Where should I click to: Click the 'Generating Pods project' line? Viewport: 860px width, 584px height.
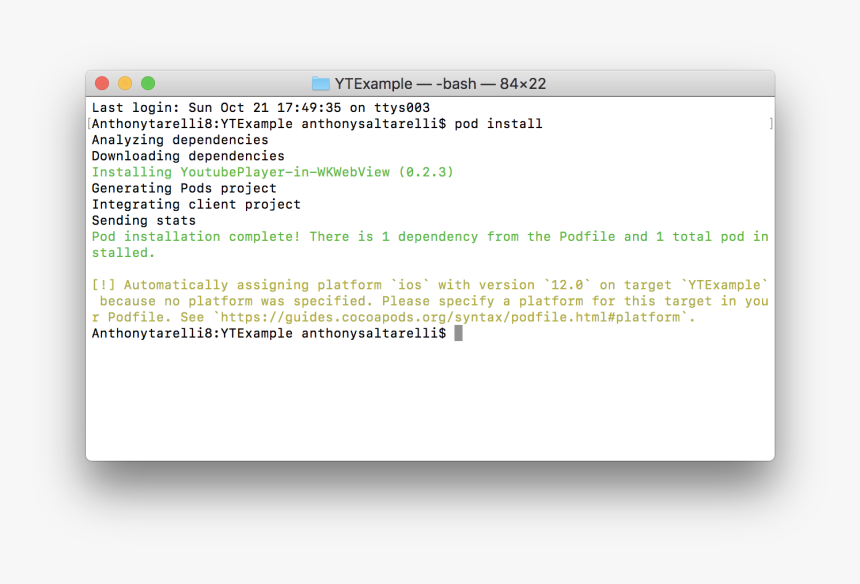pos(184,188)
